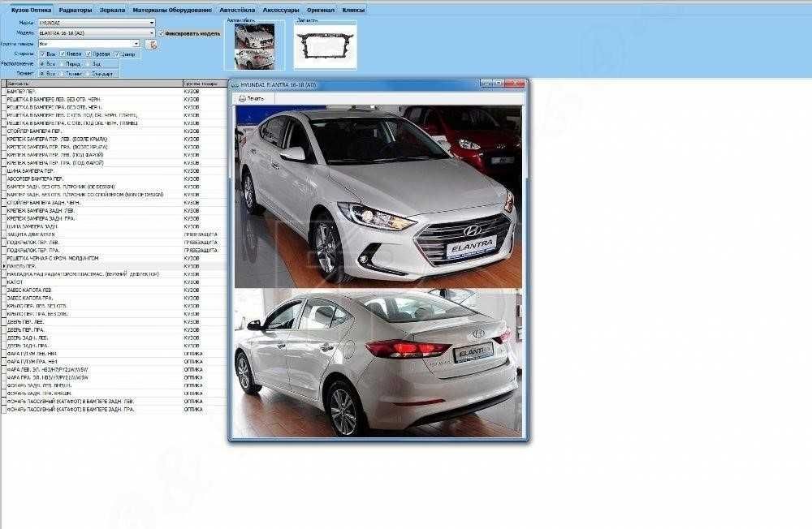Switch to the Радиаторы tab
The image size is (812, 529).
click(75, 10)
